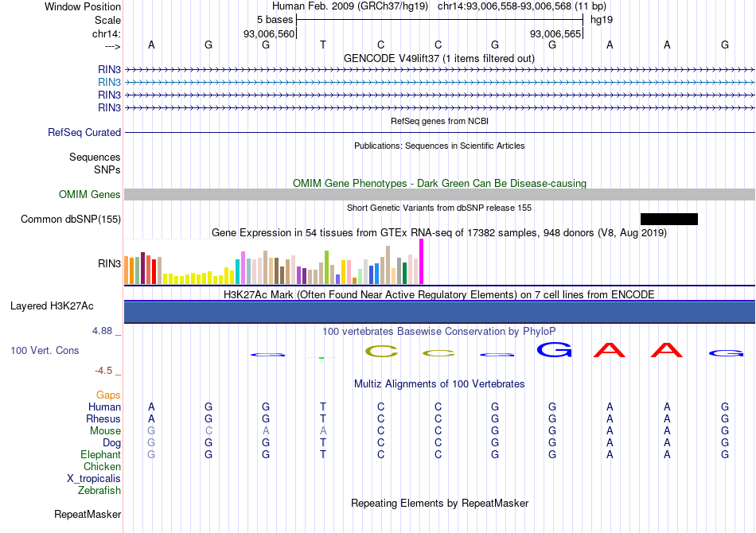
Task: Select the Zebrafish species row label
Action: pyautogui.click(x=99, y=491)
